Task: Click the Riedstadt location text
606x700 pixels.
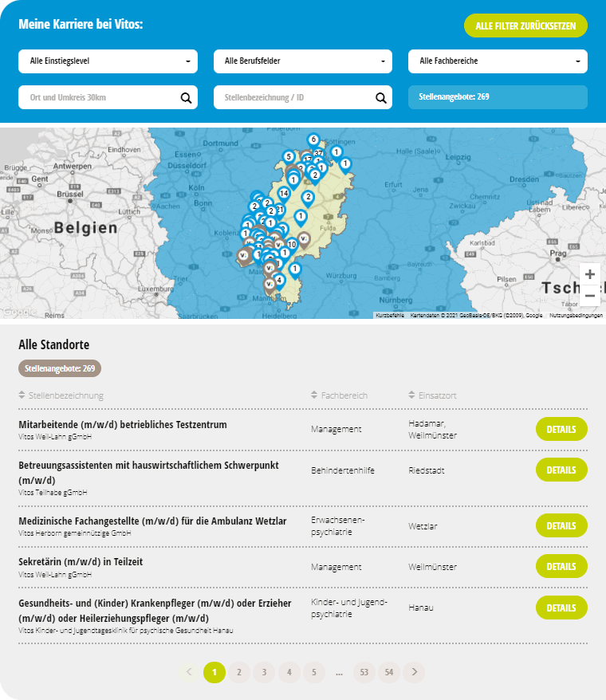Action: point(426,470)
